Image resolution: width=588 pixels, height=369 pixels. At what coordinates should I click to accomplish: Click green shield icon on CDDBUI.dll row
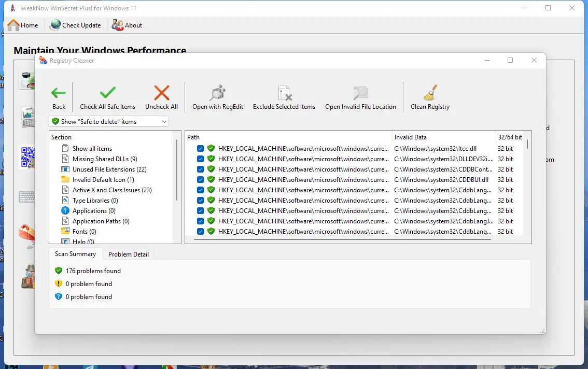[211, 180]
